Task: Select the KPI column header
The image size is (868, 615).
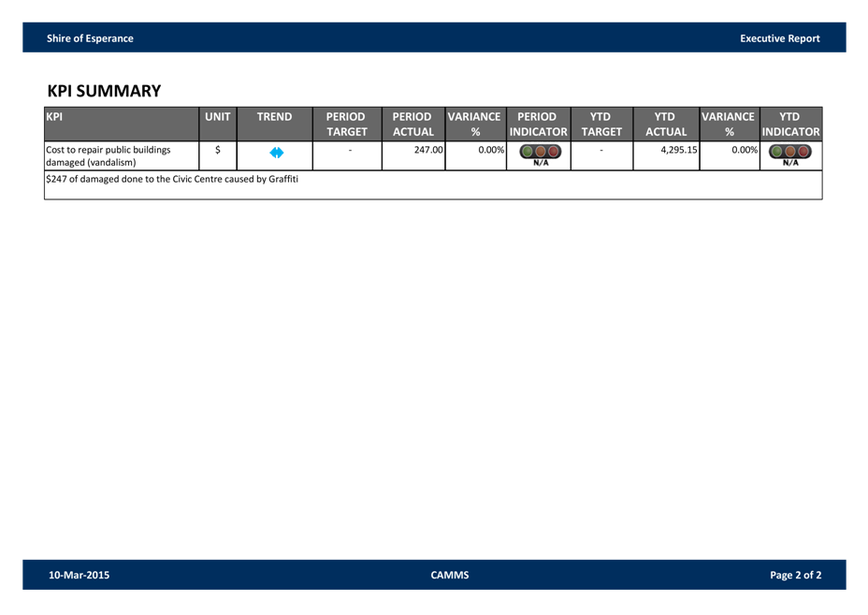Action: pos(122,124)
